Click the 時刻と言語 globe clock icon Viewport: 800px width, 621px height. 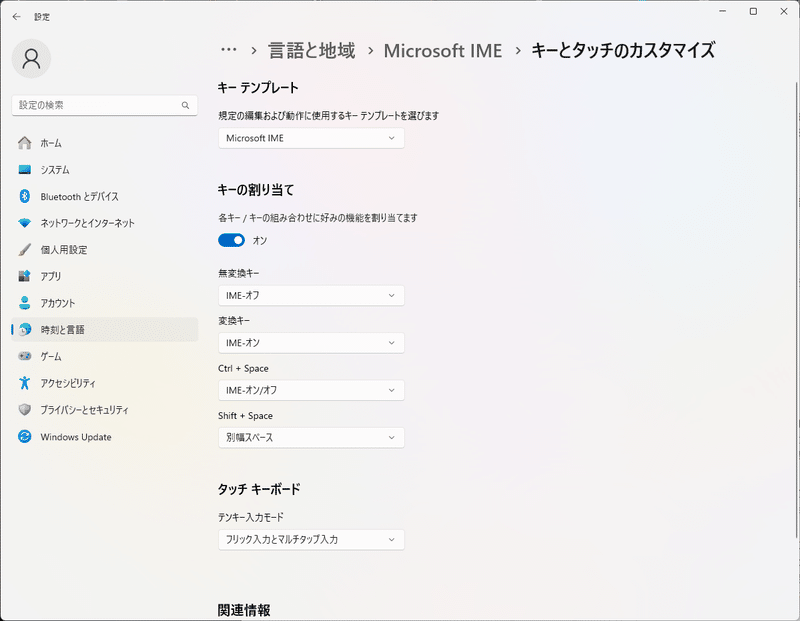click(x=24, y=330)
